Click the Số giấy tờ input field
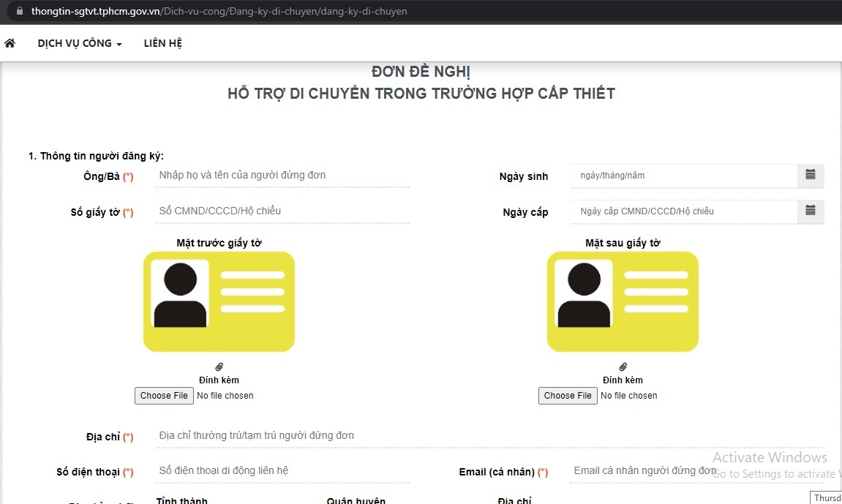 point(282,211)
